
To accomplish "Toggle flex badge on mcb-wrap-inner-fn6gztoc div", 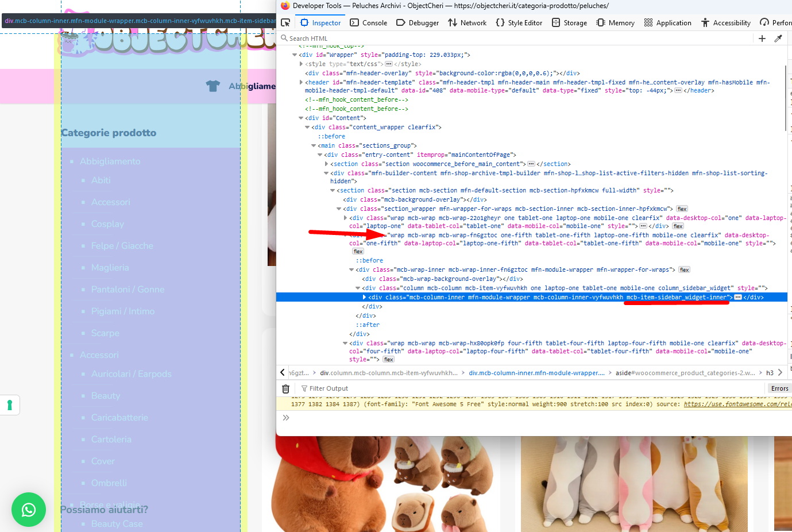I will point(684,270).
